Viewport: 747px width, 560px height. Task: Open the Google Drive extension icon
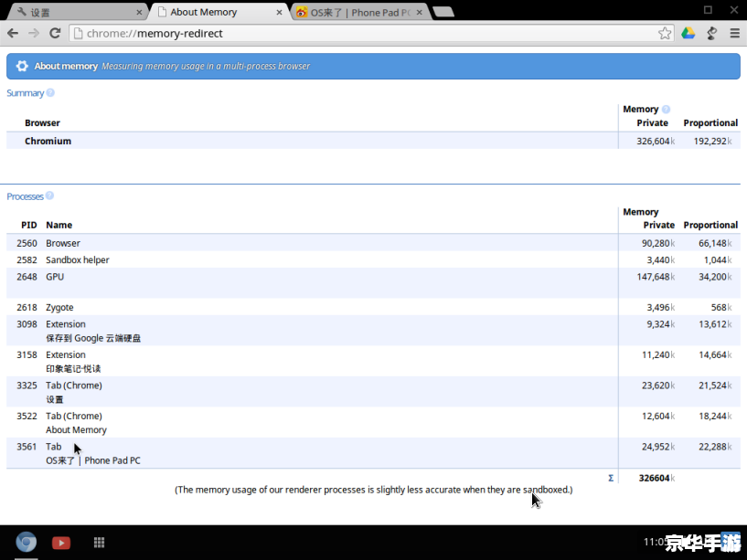pyautogui.click(x=688, y=33)
